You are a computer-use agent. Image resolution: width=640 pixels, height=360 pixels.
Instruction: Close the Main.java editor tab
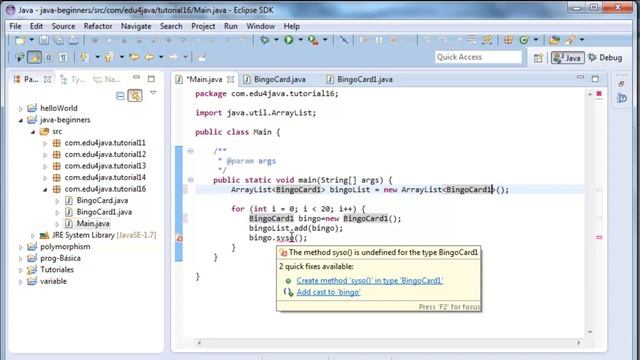click(x=231, y=79)
